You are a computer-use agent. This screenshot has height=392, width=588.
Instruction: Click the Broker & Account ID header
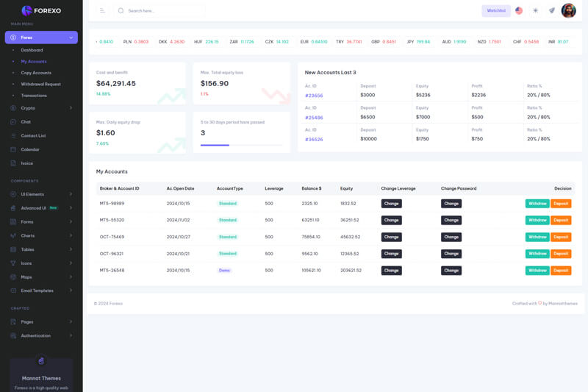(119, 188)
